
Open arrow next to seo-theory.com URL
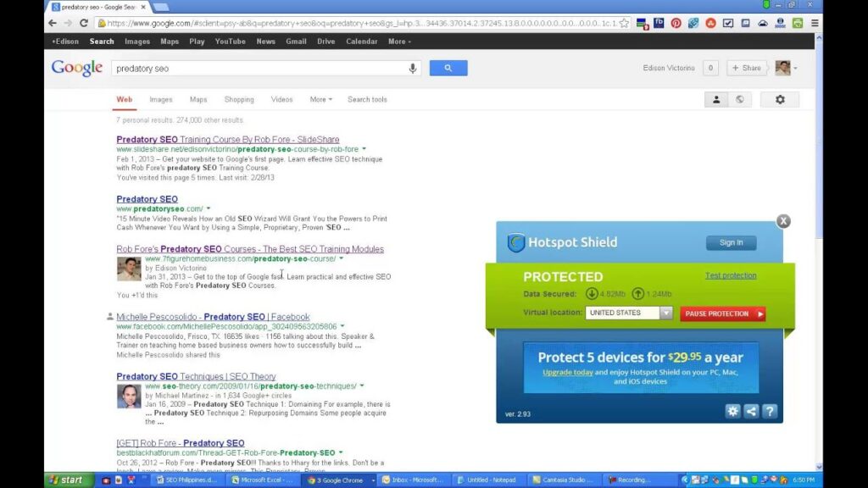362,385
